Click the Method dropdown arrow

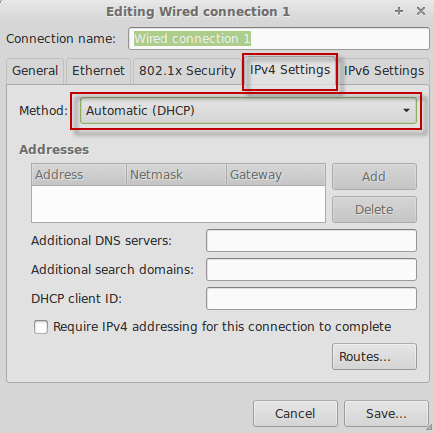coord(406,110)
